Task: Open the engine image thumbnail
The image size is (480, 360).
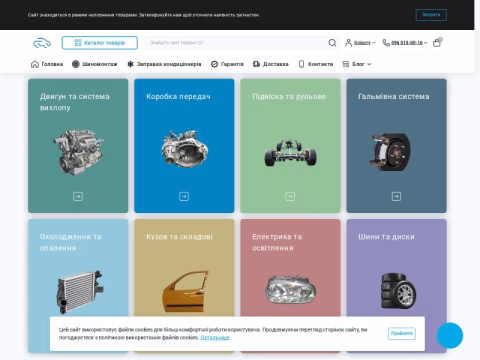Action: click(78, 152)
